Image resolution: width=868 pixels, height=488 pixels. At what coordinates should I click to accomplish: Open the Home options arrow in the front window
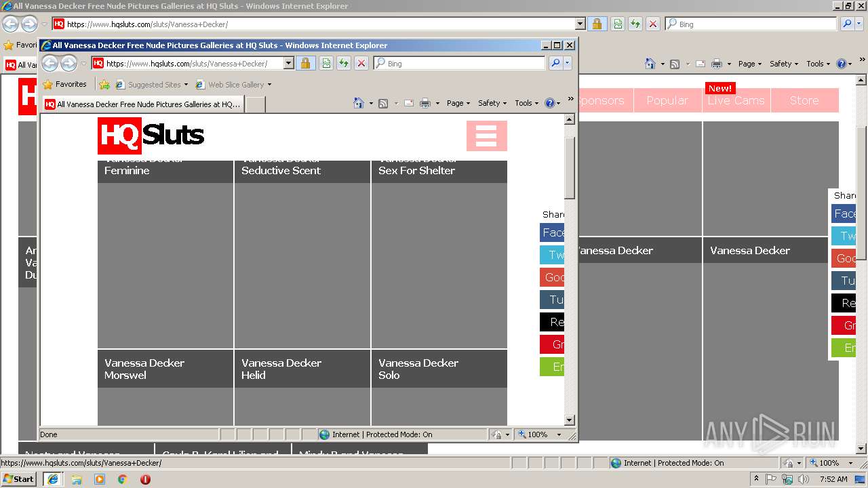371,104
